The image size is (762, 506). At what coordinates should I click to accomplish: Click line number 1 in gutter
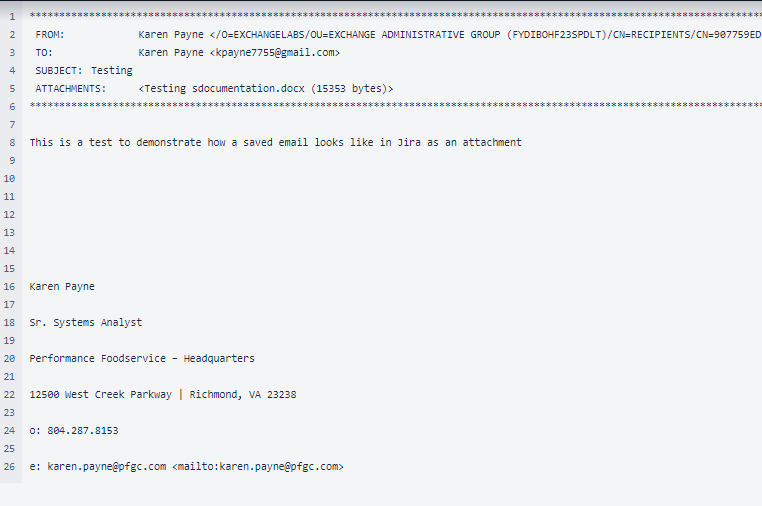coord(12,17)
